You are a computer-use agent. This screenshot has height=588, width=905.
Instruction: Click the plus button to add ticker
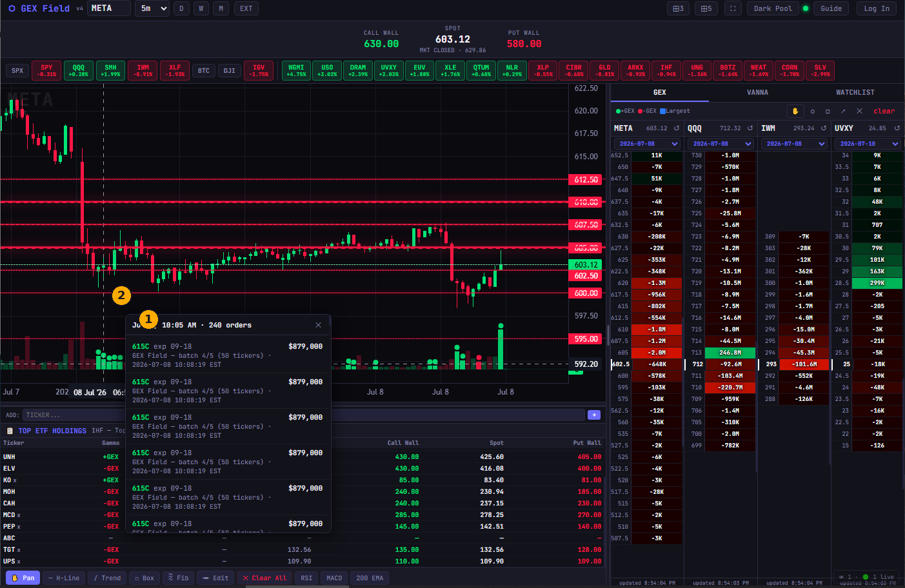click(x=594, y=415)
